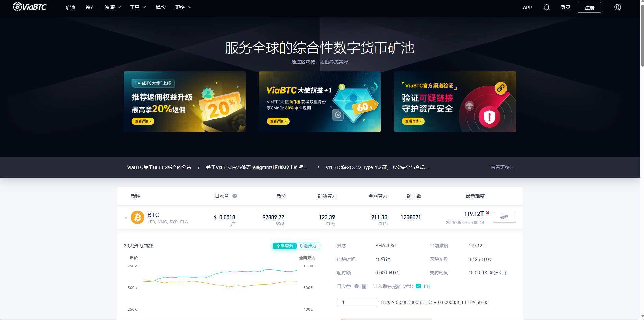Expand the 工具 dropdown
644x320 pixels.
(x=137, y=7)
